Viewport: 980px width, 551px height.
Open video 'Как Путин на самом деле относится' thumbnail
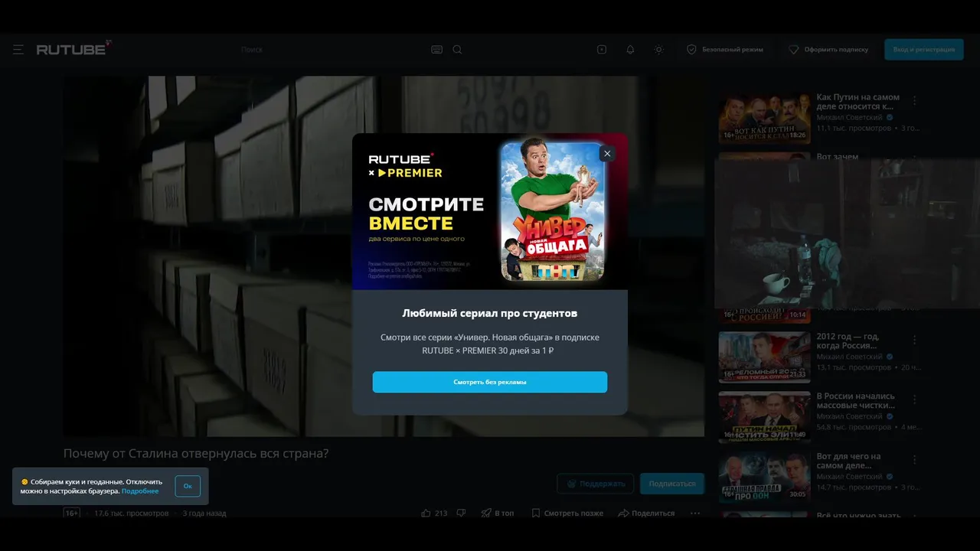click(x=764, y=119)
